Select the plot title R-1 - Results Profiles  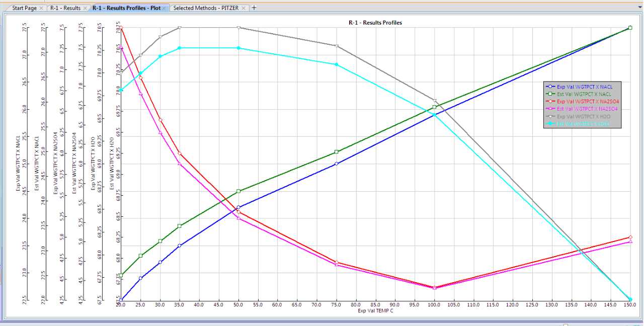[x=375, y=23]
